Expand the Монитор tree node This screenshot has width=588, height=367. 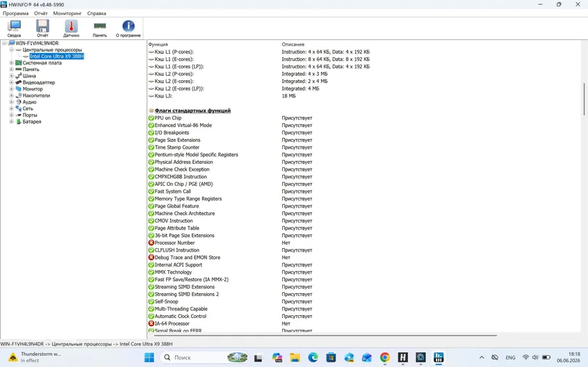point(11,88)
